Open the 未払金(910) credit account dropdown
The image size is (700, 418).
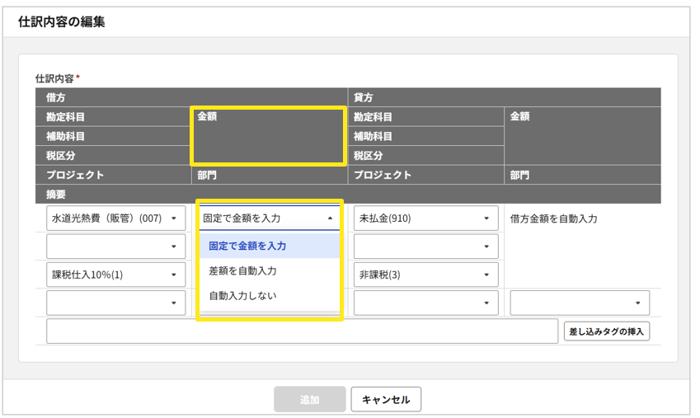tap(425, 217)
